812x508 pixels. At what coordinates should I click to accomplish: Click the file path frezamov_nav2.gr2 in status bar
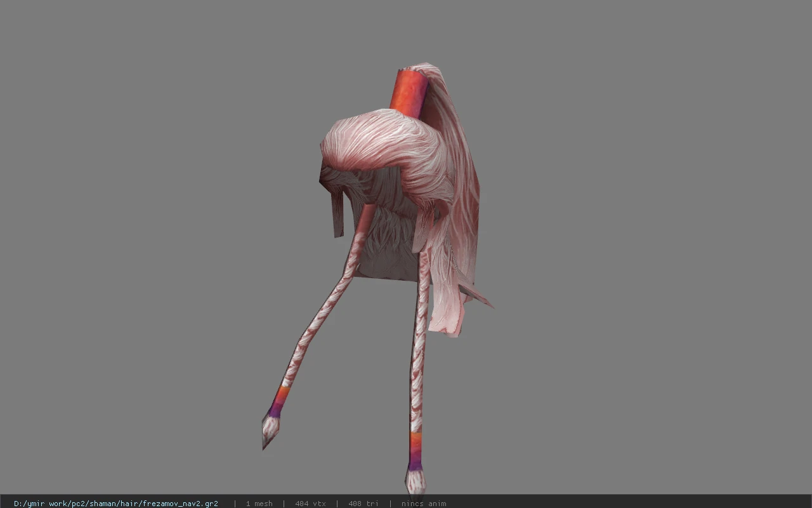116,504
